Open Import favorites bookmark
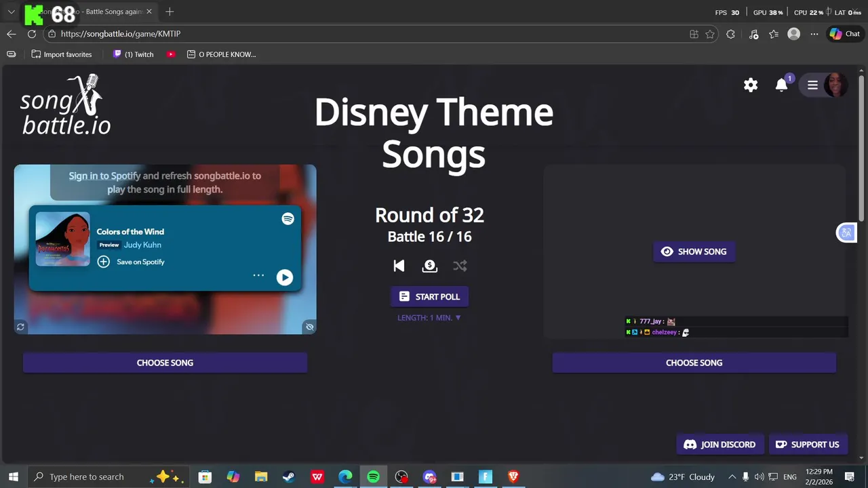This screenshot has width=868, height=488. [61, 54]
